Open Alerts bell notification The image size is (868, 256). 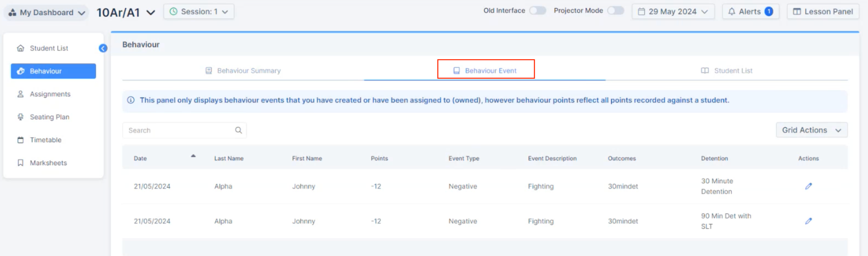coord(750,12)
